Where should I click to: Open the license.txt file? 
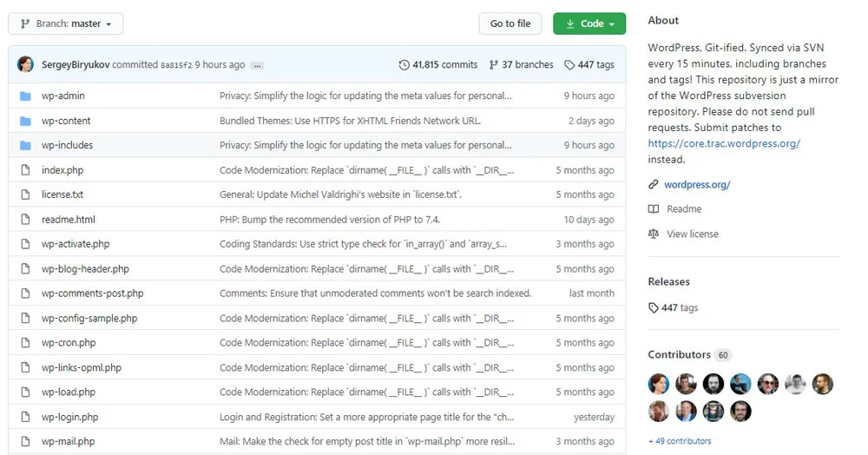62,195
